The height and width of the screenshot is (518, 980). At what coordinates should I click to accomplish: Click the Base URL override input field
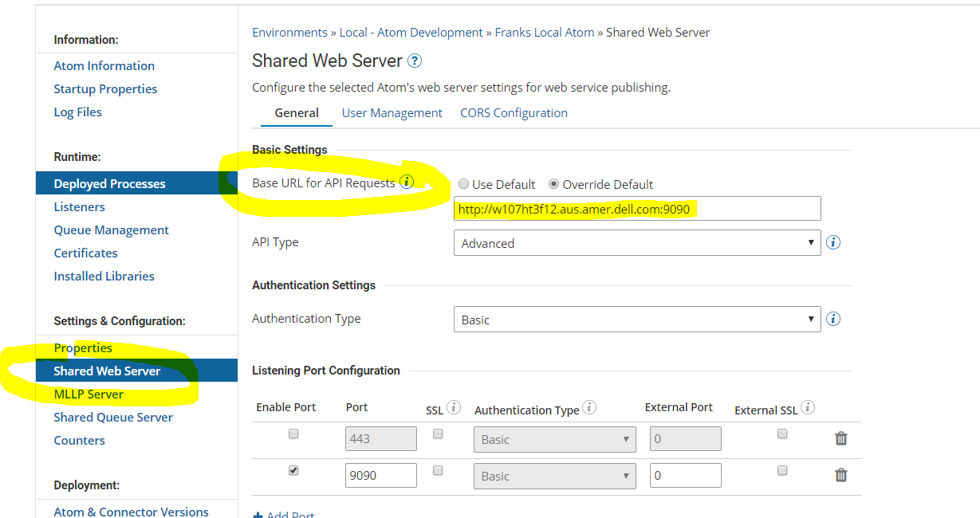point(637,208)
